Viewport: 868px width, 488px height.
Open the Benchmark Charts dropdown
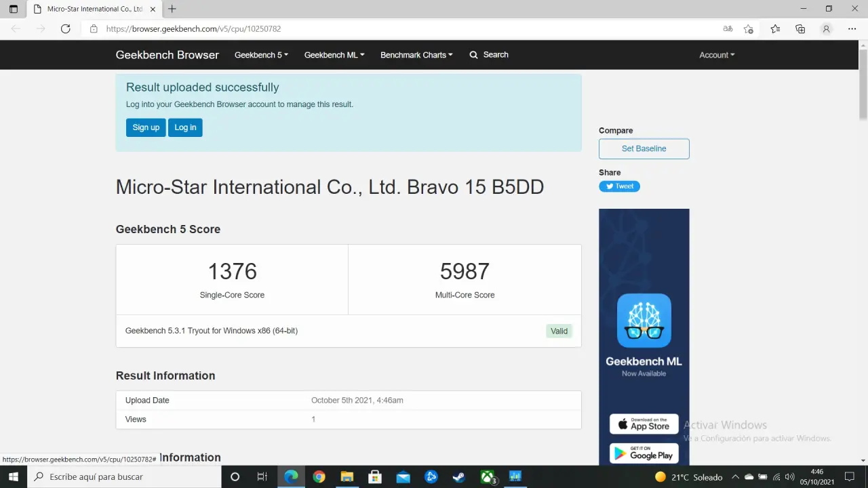[416, 55]
